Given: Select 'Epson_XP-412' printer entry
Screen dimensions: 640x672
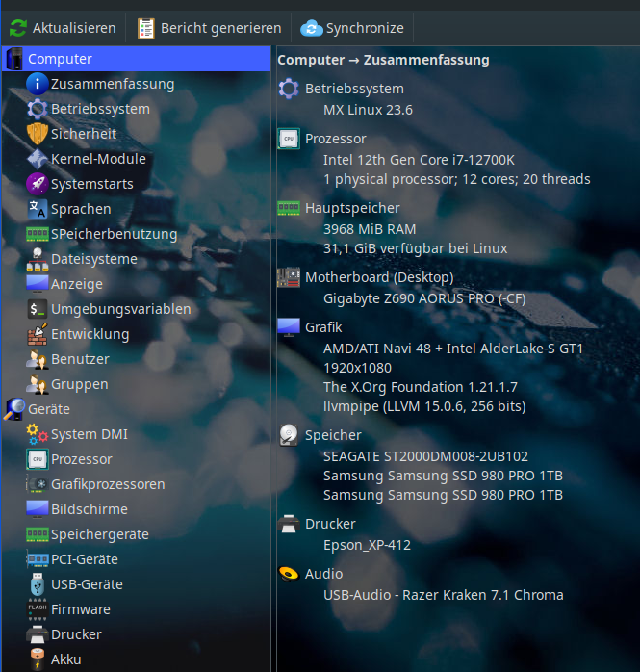Looking at the screenshot, I should pos(367,545).
